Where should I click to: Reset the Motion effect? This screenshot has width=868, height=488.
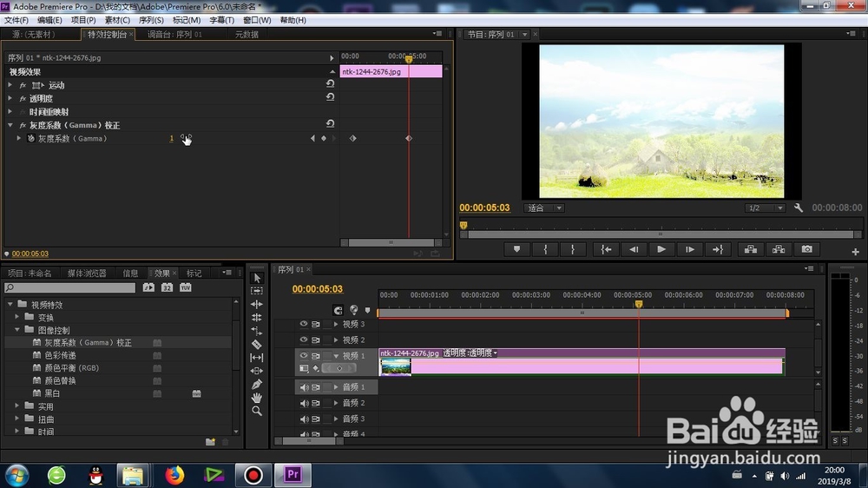pyautogui.click(x=330, y=83)
